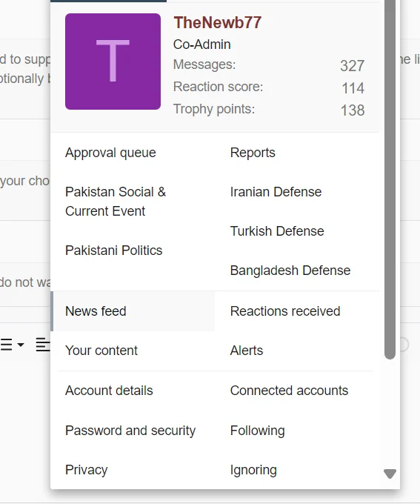View the Following list

(x=257, y=431)
